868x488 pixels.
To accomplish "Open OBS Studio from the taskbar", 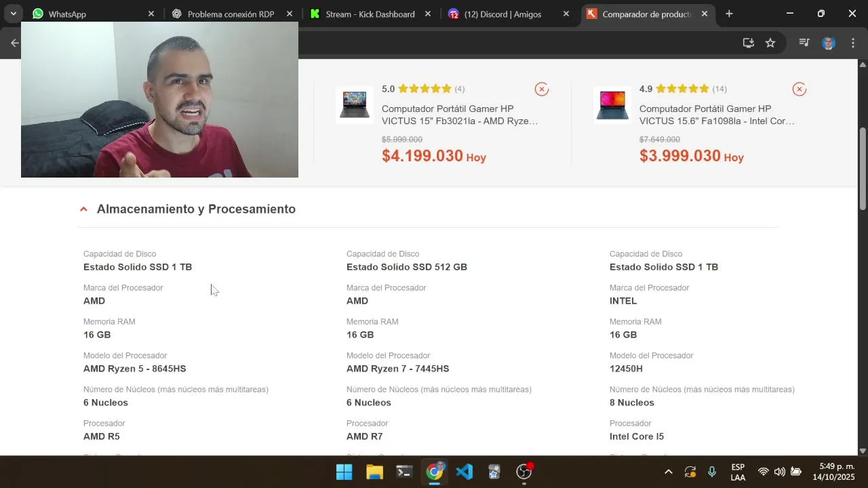I will 524,472.
